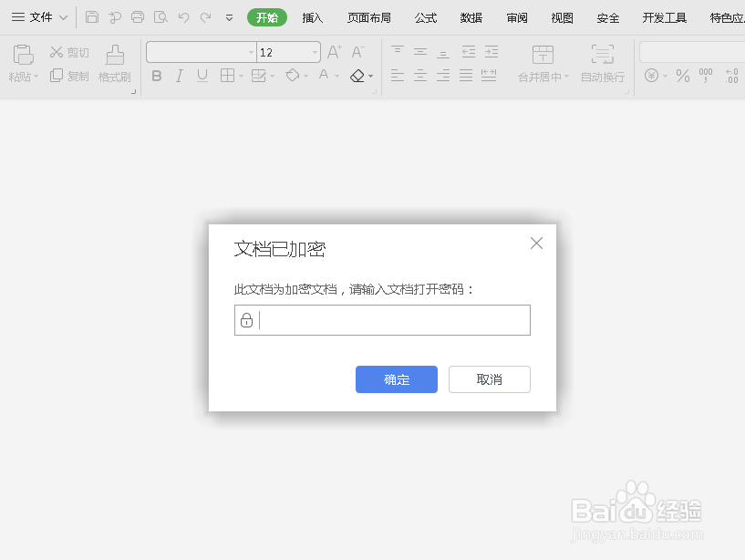Click the percent style icon
This screenshot has height=560, width=745.
click(x=682, y=77)
